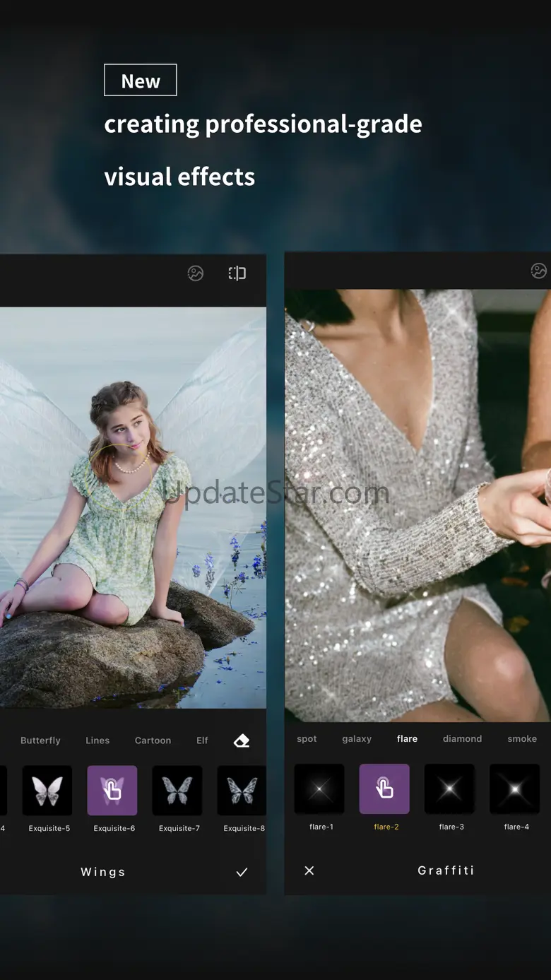
Task: Click the flare-4 label text
Action: pyautogui.click(x=516, y=827)
